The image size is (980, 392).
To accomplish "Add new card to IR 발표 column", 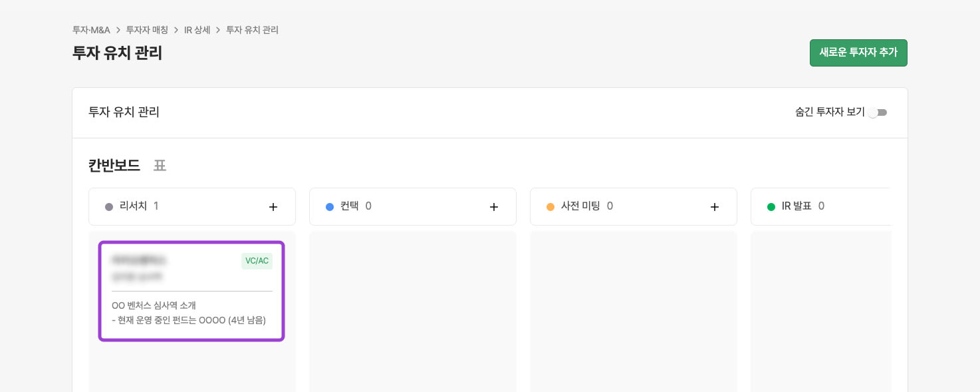I will click(x=935, y=207).
